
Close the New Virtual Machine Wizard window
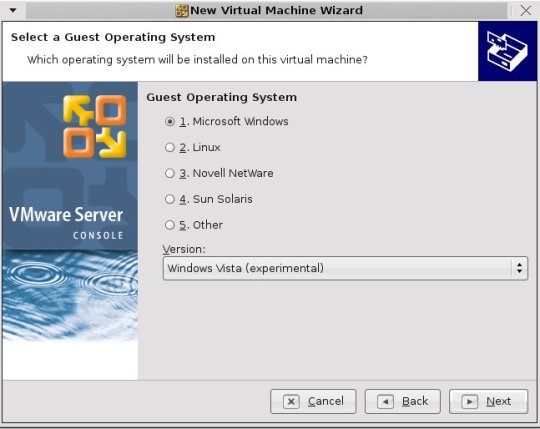coord(526,11)
